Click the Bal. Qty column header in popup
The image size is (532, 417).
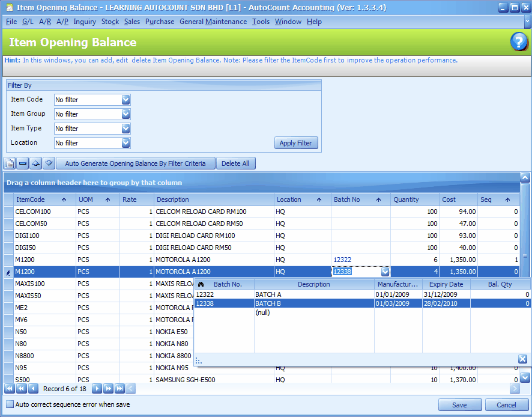pyautogui.click(x=500, y=284)
